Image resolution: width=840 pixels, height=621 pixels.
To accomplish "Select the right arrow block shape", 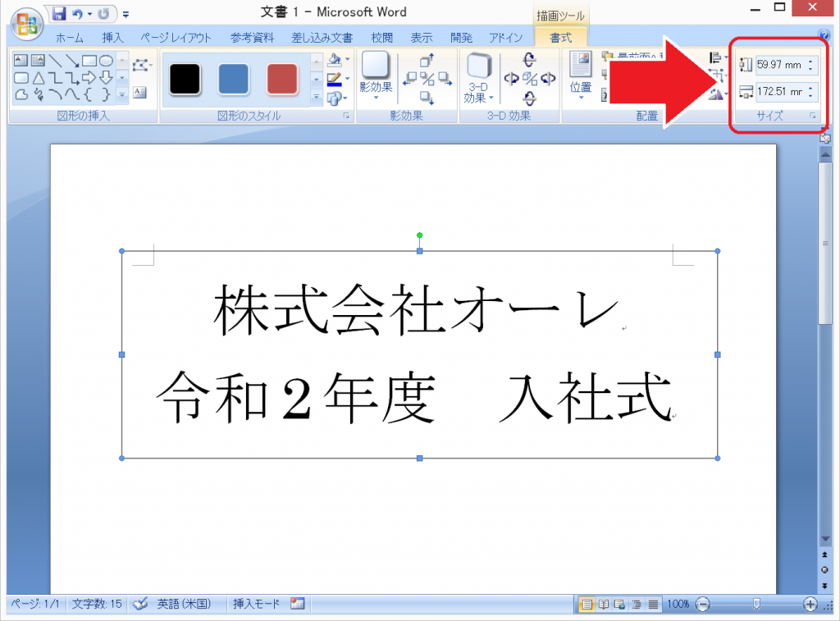I will [x=89, y=78].
